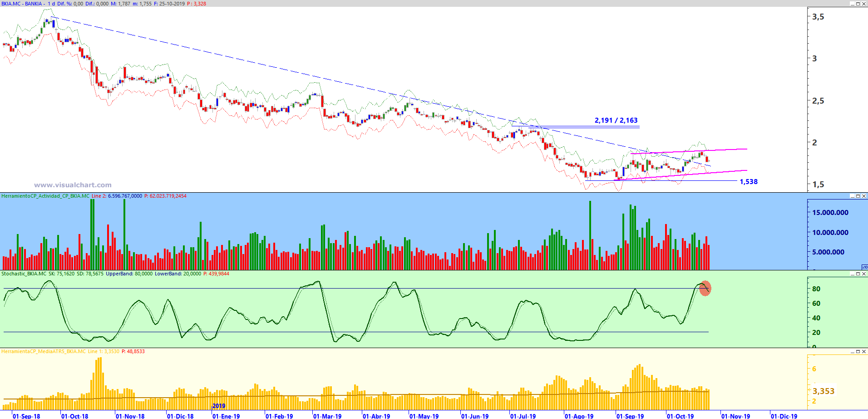Click the "01-Ene-19" date label
The height and width of the screenshot is (419, 868).
coord(226,416)
